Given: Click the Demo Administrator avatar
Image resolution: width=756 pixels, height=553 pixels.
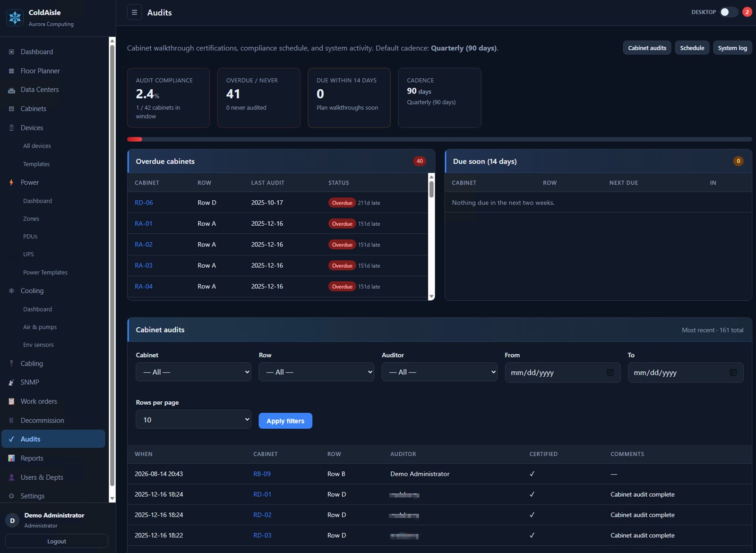Looking at the screenshot, I should click(x=12, y=520).
